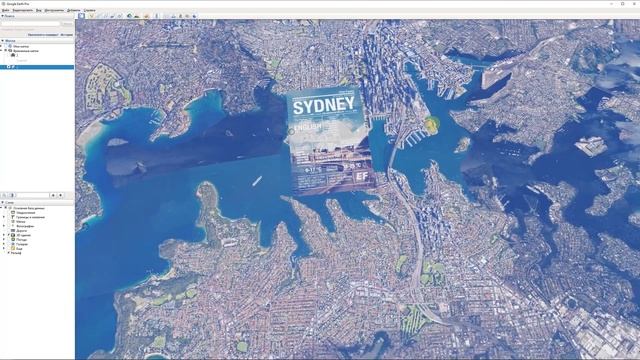The width and height of the screenshot is (640, 360).
Task: Click the History (История) link
Action: click(67, 35)
